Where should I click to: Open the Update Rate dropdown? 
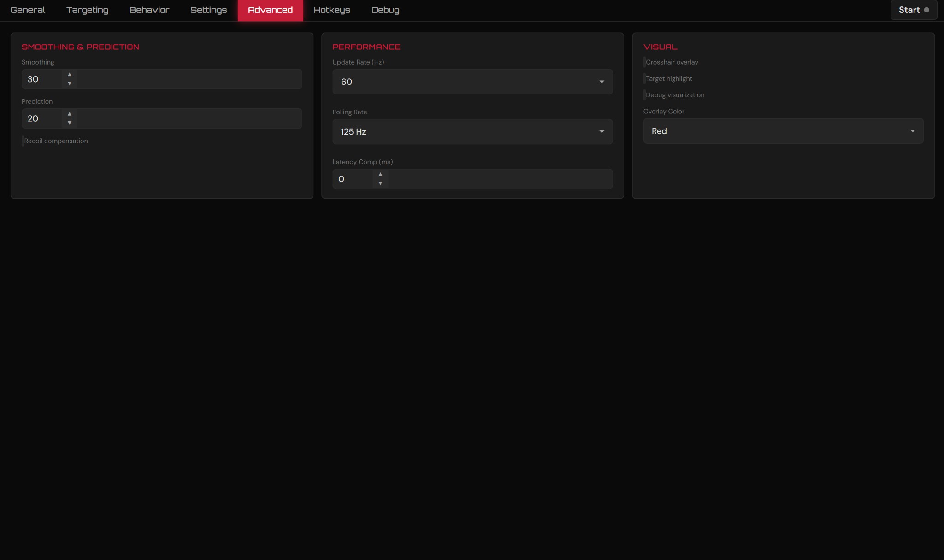click(x=472, y=82)
